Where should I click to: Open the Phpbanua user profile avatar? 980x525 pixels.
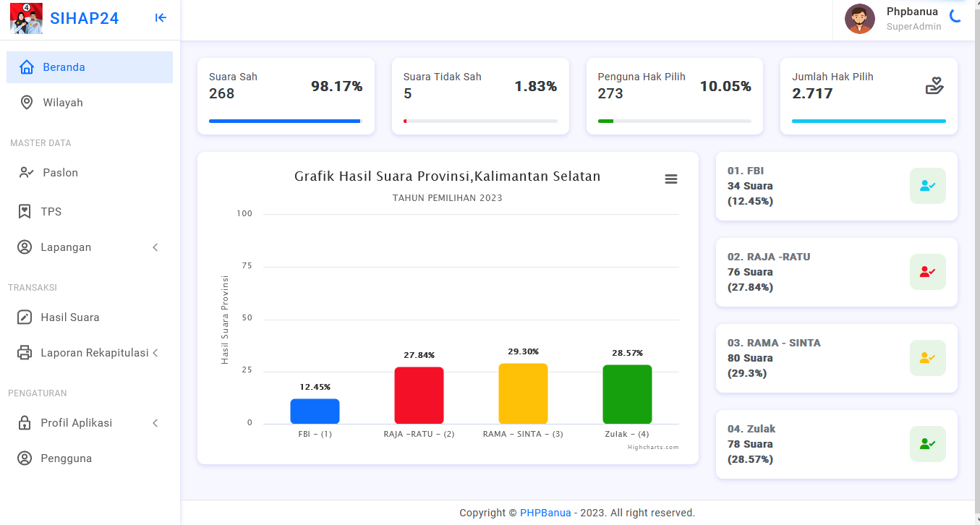tap(859, 19)
